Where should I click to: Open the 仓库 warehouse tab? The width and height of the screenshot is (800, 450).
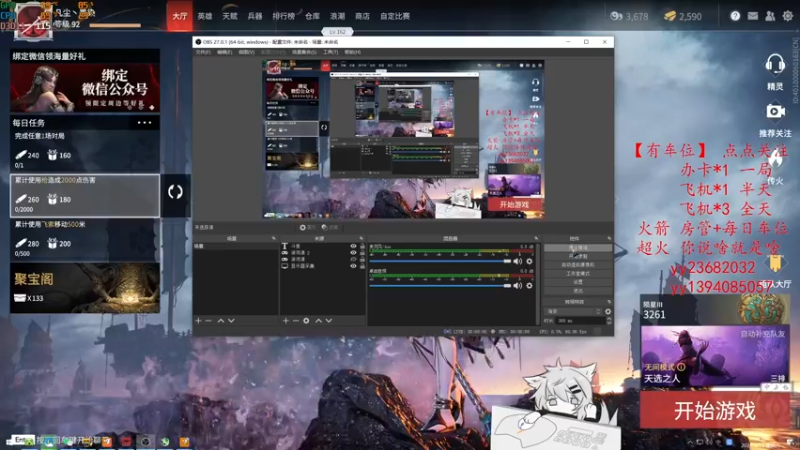[312, 16]
